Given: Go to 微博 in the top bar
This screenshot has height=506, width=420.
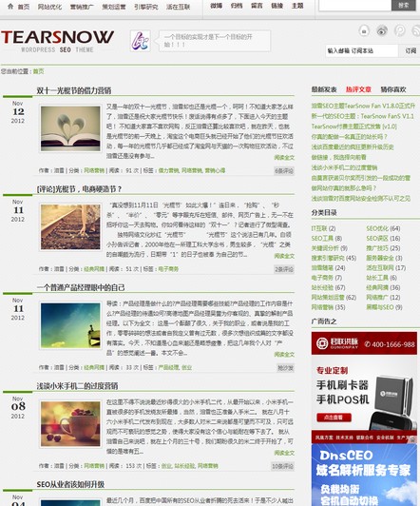Looking at the screenshot, I should click(x=217, y=6).
